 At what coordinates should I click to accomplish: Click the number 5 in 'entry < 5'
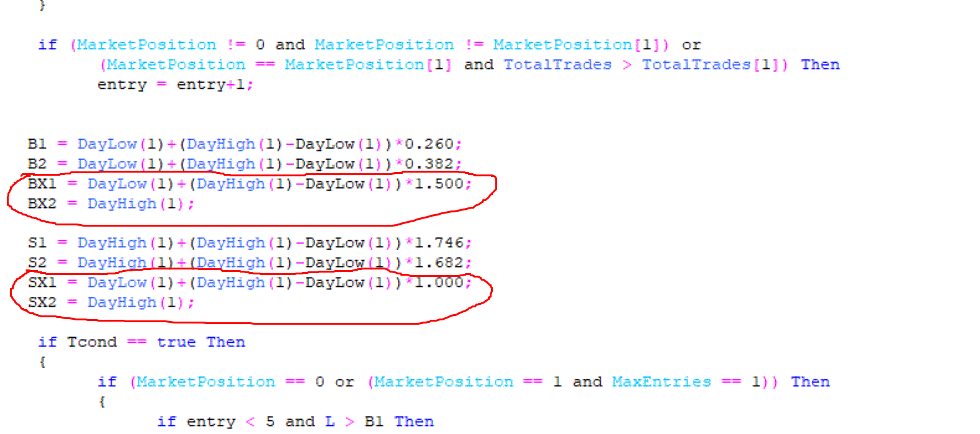click(270, 422)
